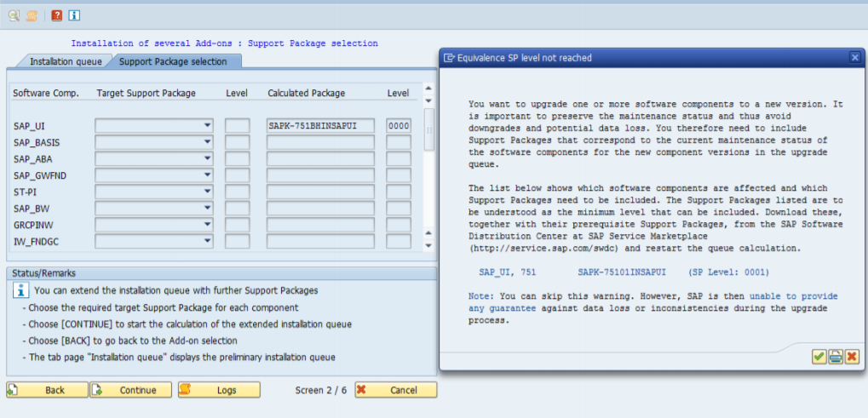The width and height of the screenshot is (868, 418).
Task: Open Target Support Package dropdown for SAP_BASIS
Action: [208, 142]
